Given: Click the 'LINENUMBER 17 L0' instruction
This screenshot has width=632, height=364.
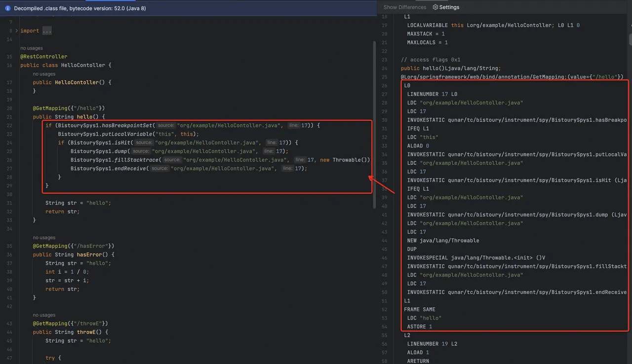Looking at the screenshot, I should pyautogui.click(x=432, y=94).
